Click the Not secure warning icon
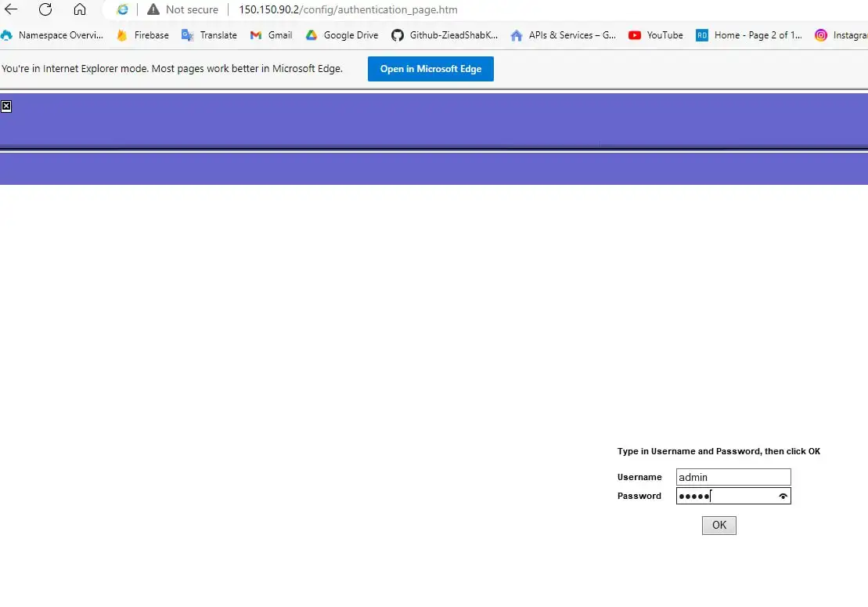The width and height of the screenshot is (868, 607). coord(153,9)
